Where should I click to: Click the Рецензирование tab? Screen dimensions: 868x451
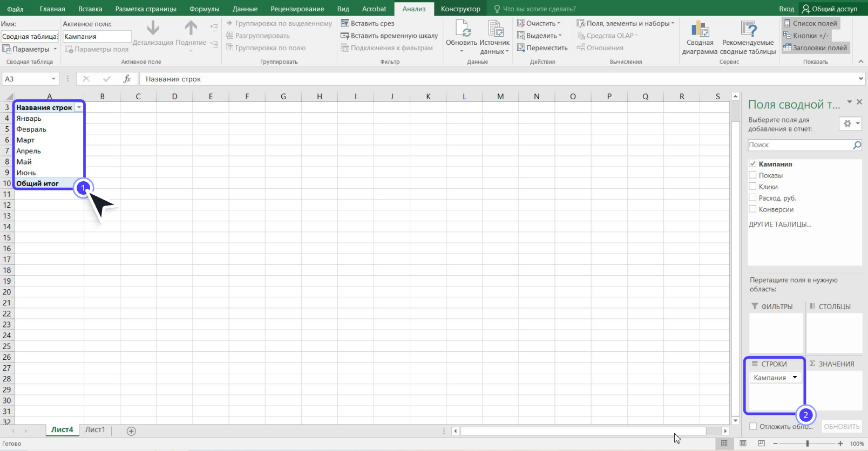tap(297, 9)
